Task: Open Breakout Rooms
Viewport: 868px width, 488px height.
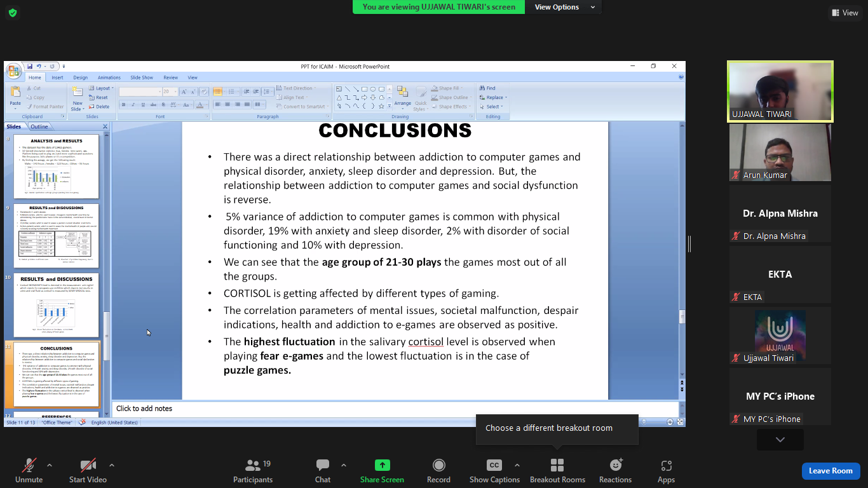Action: click(x=557, y=465)
